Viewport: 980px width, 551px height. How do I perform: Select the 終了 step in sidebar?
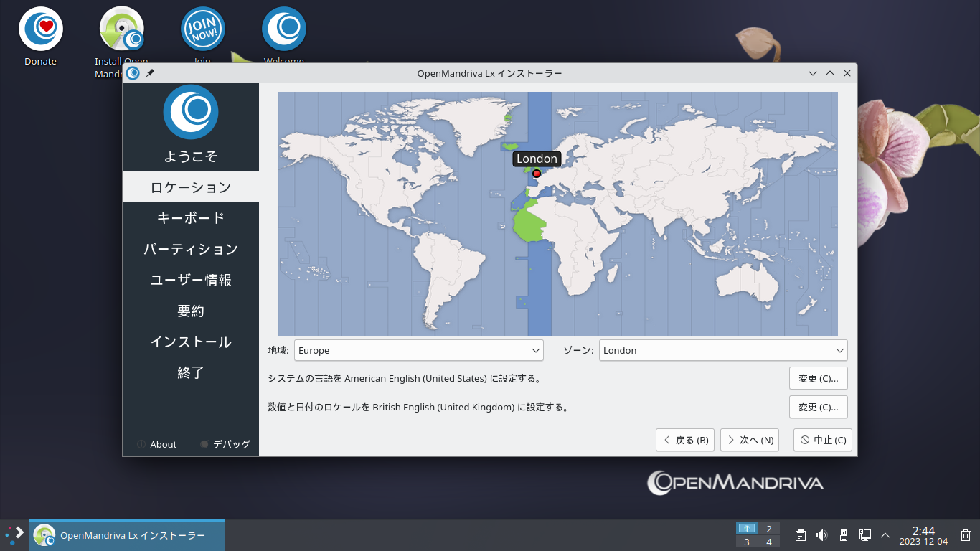click(x=191, y=372)
